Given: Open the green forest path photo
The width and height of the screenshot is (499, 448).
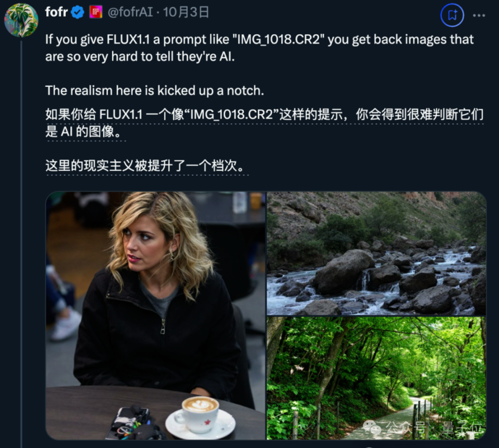Looking at the screenshot, I should tap(377, 378).
